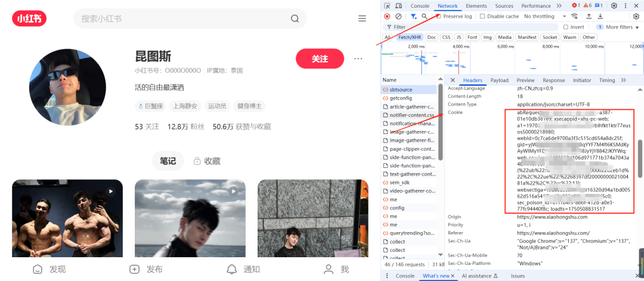Open 通知 bell in bottom navigation
Screen dimensions: 644x281
(x=243, y=269)
